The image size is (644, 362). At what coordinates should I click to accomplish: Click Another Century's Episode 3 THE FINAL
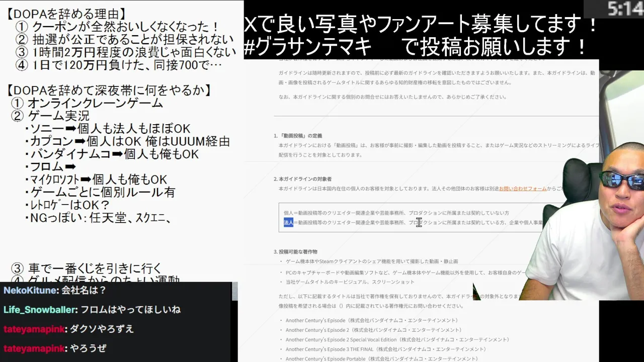coord(386,349)
